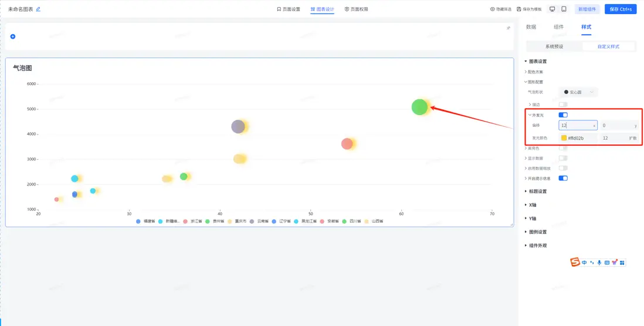Click the large green bubble near 5000
This screenshot has width=644, height=326.
click(419, 107)
